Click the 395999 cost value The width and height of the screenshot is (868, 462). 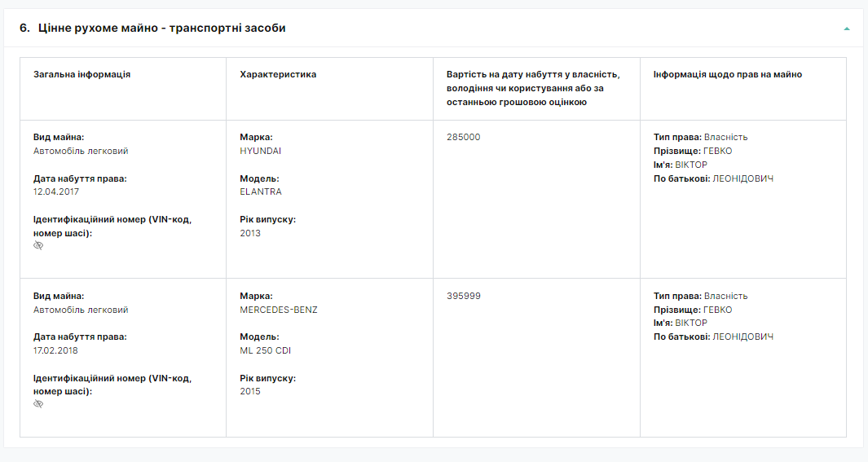[x=464, y=296]
